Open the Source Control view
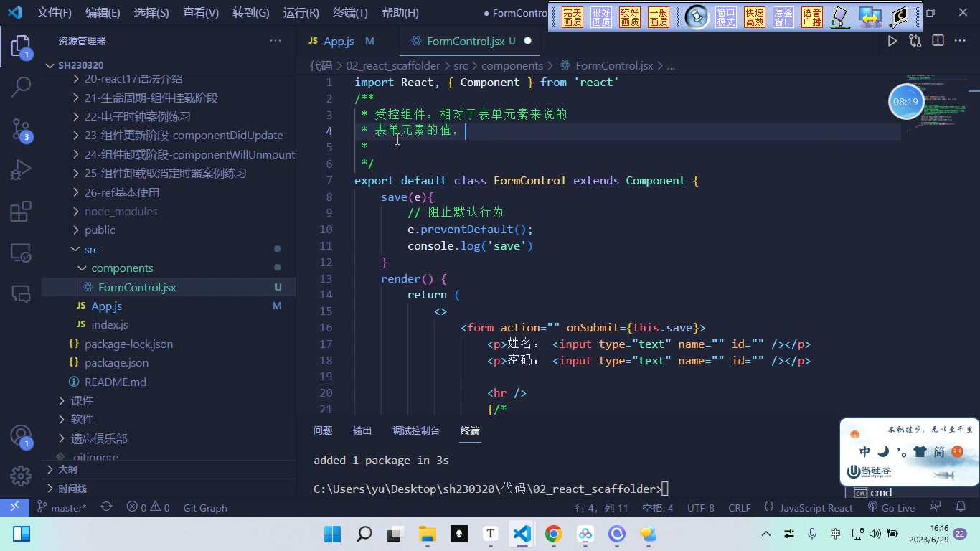Image resolution: width=980 pixels, height=551 pixels. [21, 130]
